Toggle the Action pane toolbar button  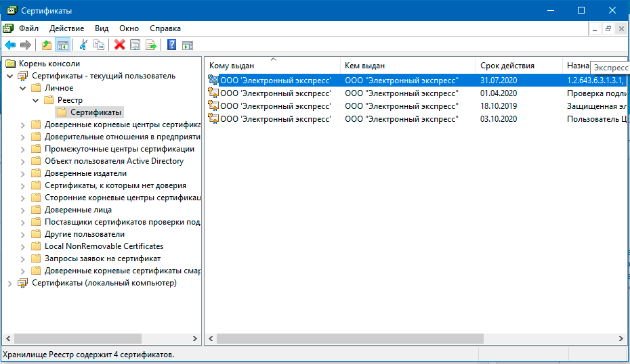click(188, 45)
